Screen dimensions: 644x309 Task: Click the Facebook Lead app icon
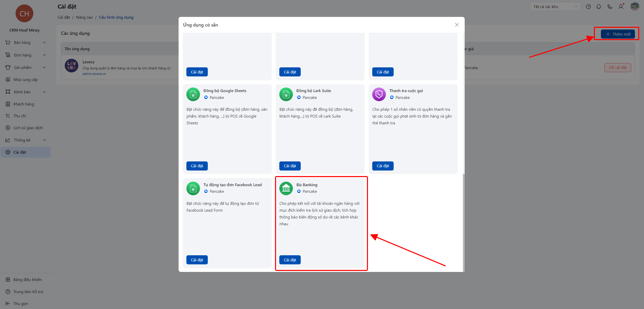click(193, 188)
